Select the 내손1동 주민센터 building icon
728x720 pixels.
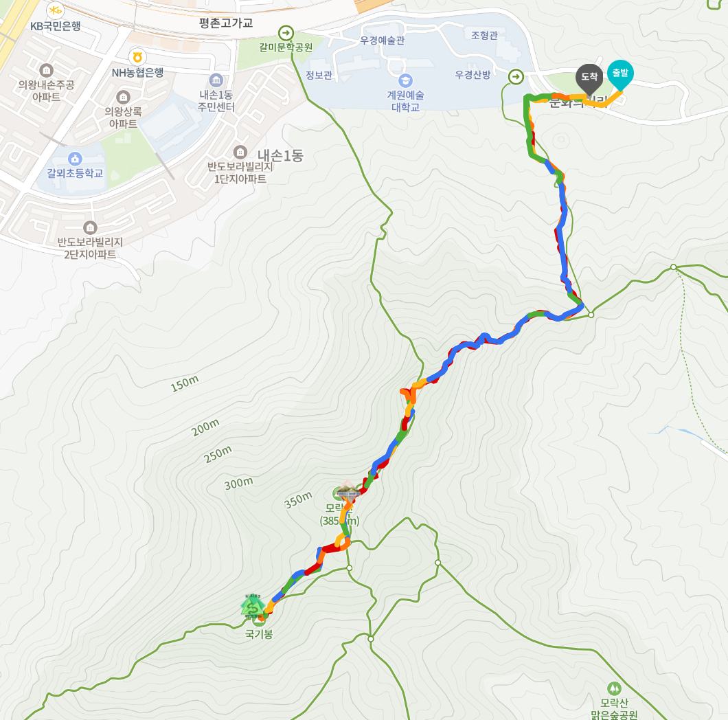(x=216, y=80)
